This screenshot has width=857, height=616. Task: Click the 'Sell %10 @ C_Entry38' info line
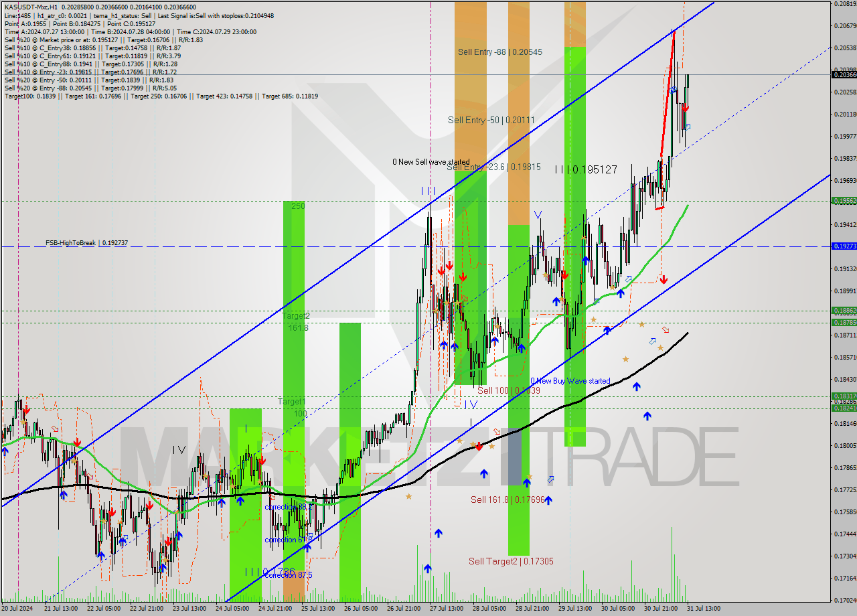point(92,48)
